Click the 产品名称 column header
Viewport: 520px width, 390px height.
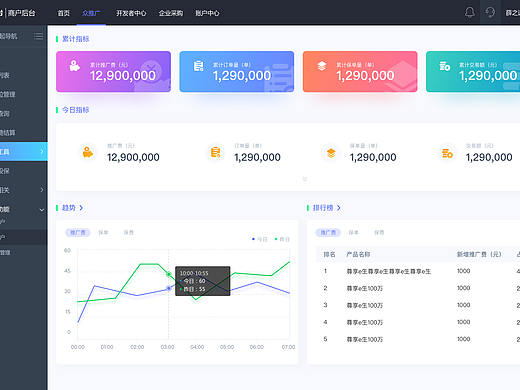358,254
